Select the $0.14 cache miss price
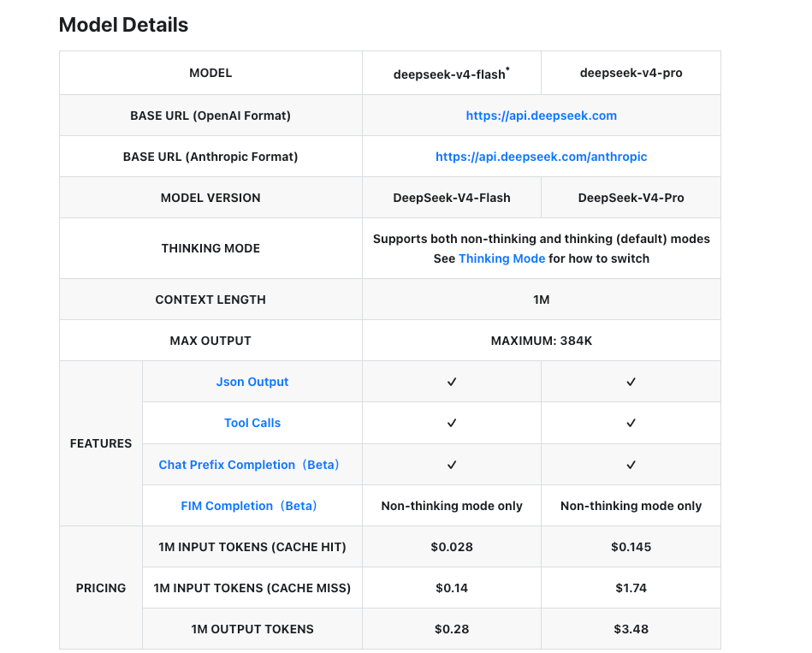 (452, 588)
